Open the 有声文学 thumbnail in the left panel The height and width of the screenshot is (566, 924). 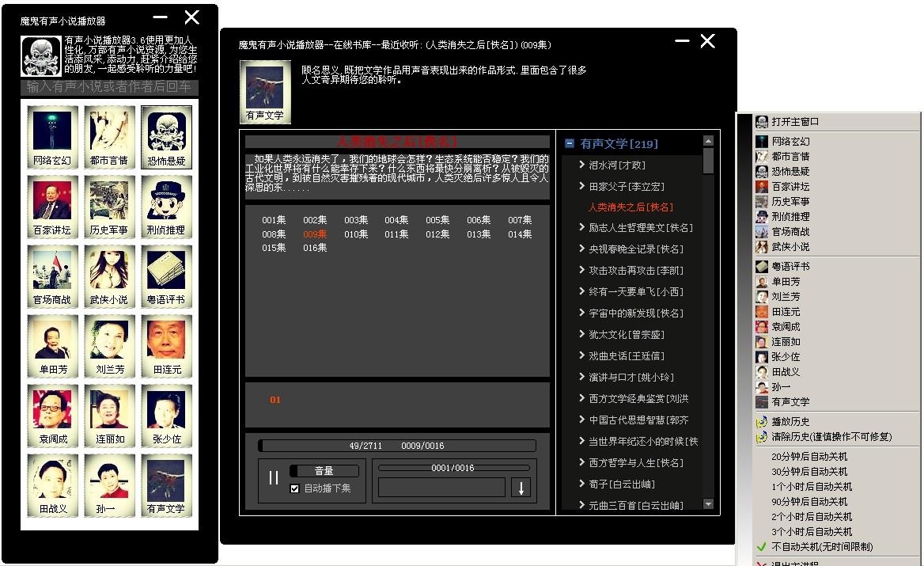tap(166, 485)
